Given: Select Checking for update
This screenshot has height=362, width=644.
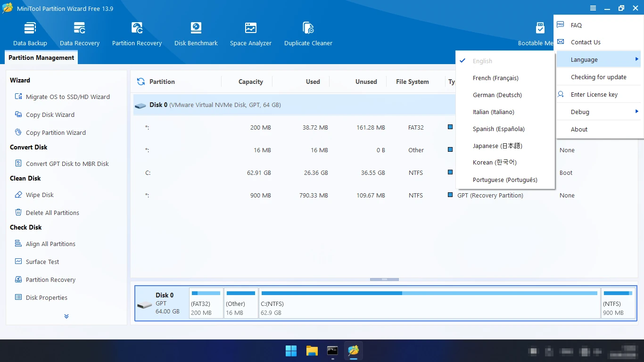Looking at the screenshot, I should point(599,77).
